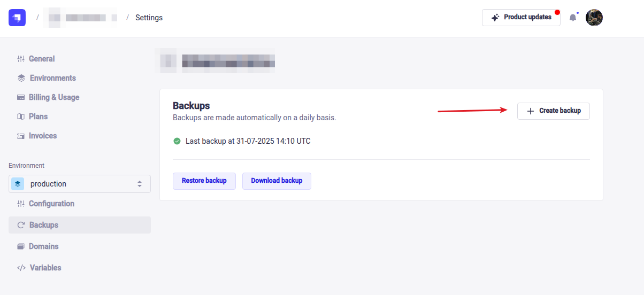This screenshot has height=295, width=644.
Task: Click the Invoices icon in sidebar
Action: click(x=21, y=136)
